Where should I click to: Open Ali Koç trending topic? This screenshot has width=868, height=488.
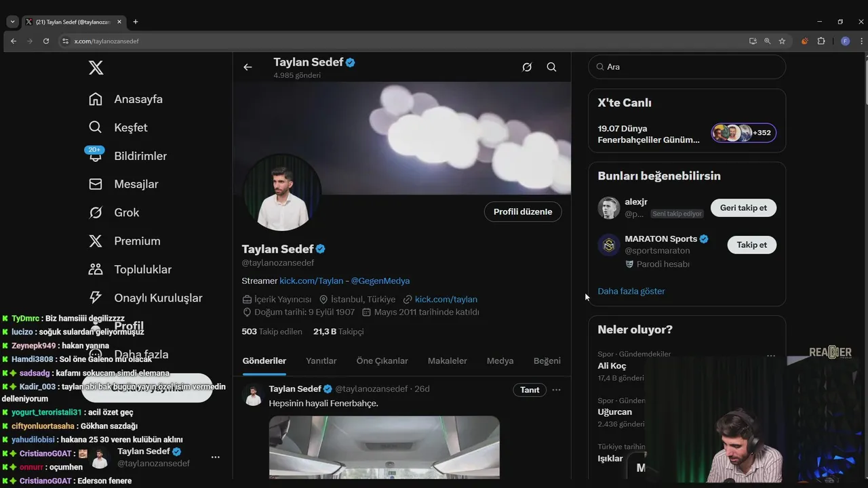[x=612, y=366]
